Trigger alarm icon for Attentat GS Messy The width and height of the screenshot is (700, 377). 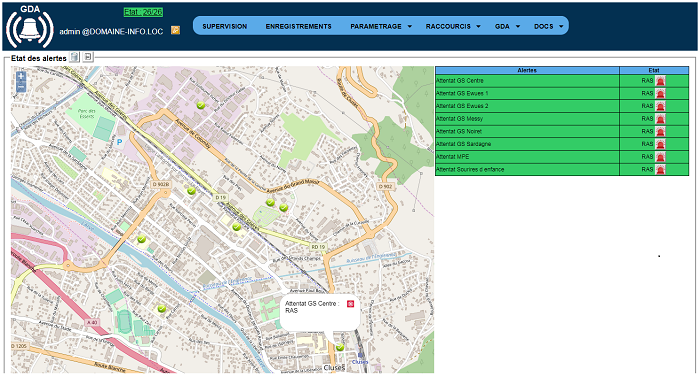660,119
